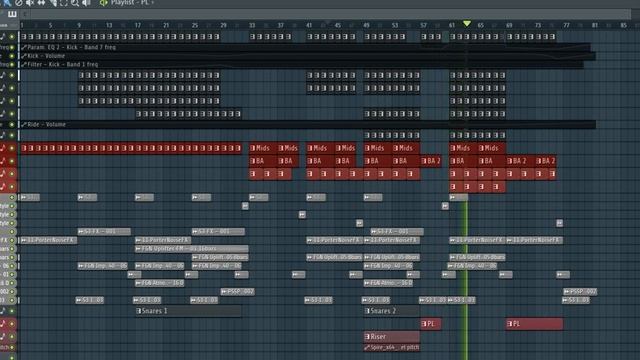Click the note icon of the red Mids track
This screenshot has height=360, width=640.
(3, 148)
